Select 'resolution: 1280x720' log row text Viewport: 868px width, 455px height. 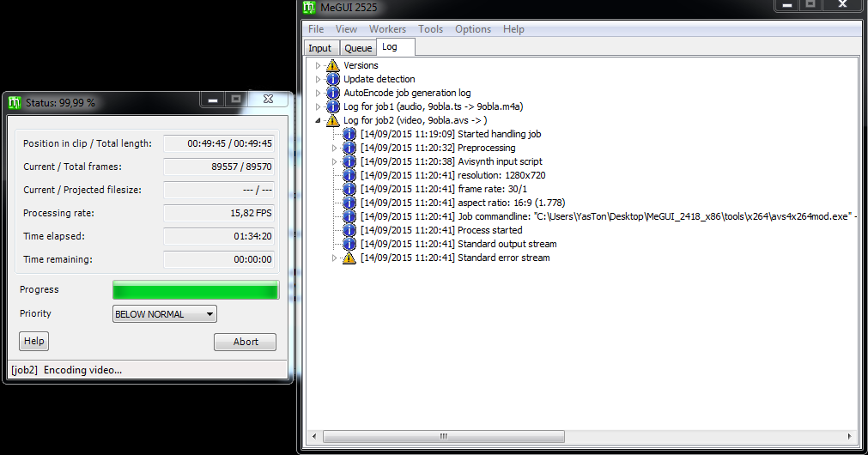click(452, 175)
